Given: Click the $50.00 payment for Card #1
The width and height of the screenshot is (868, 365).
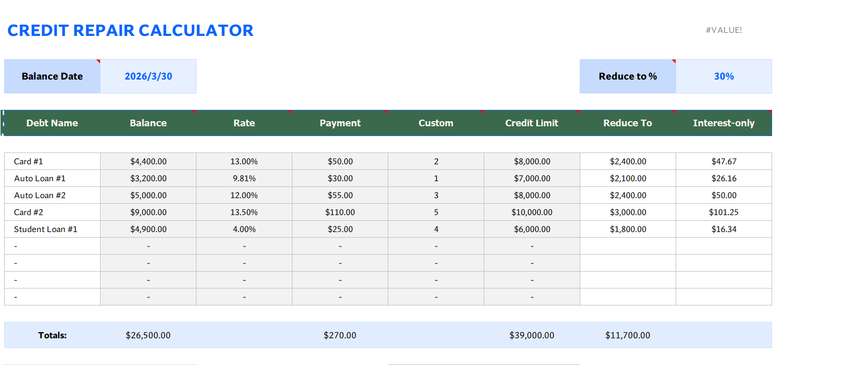Looking at the screenshot, I should (340, 161).
